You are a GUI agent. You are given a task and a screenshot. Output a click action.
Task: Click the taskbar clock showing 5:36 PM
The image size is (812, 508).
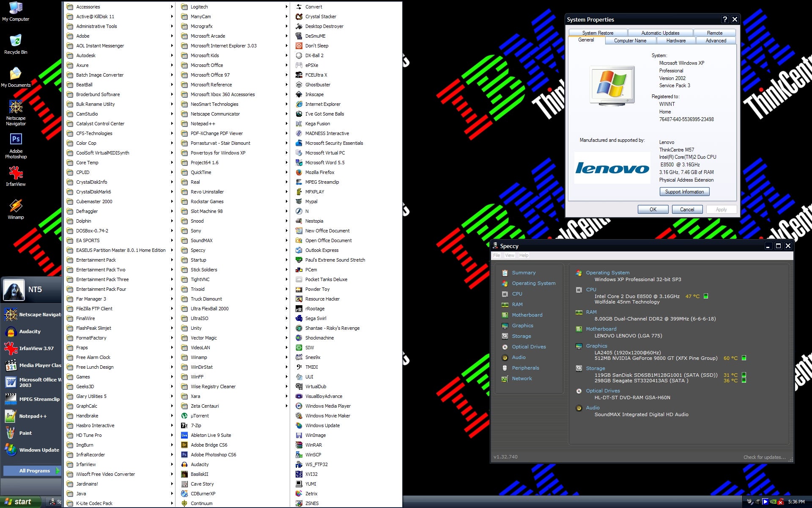796,502
